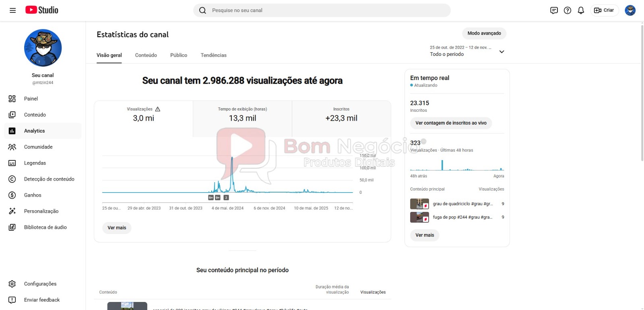Open the help question mark icon

(568, 10)
